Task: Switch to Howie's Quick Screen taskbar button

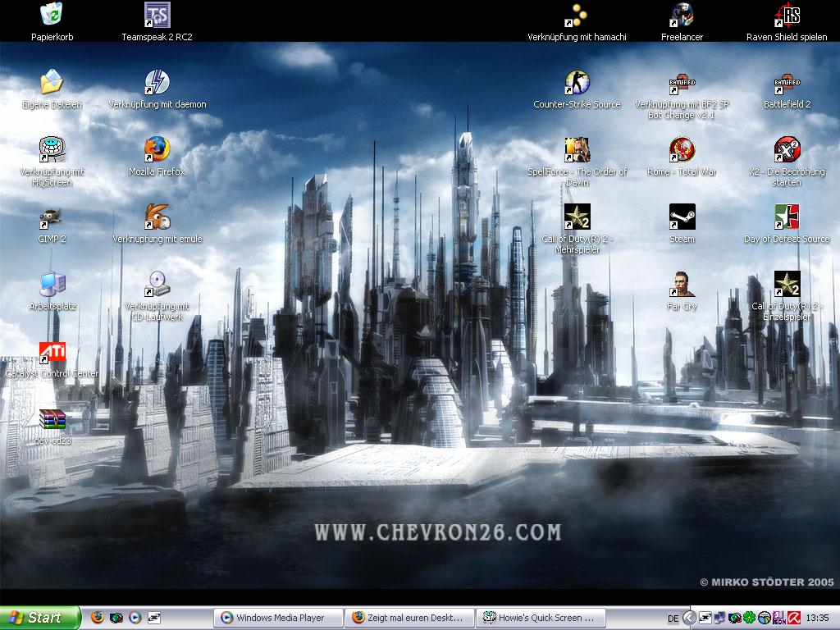Action: click(541, 619)
